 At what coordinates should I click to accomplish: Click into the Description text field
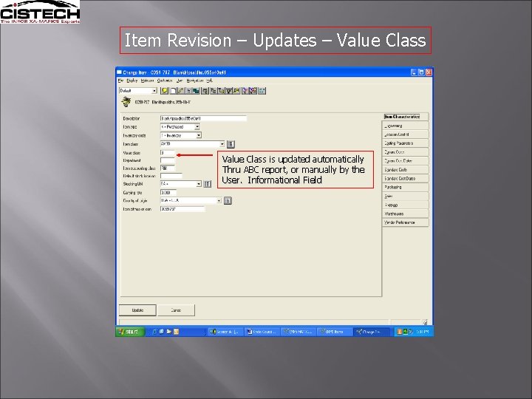(x=203, y=118)
